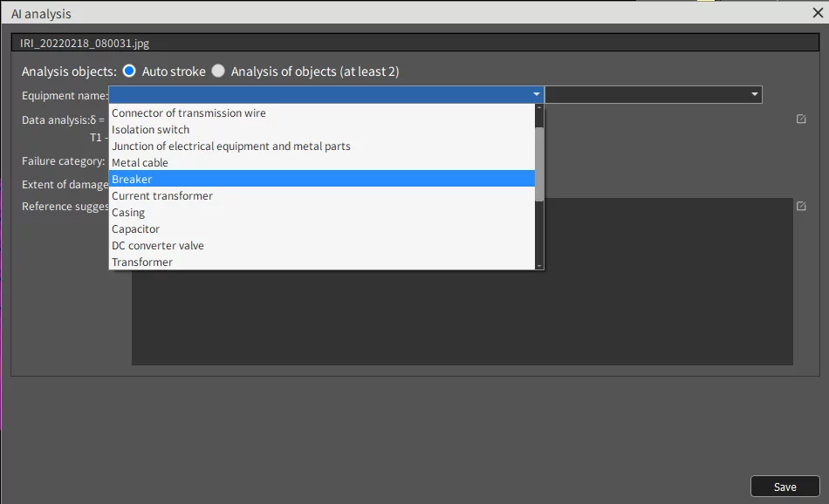829x504 pixels.
Task: Click the Save button
Action: [785, 487]
